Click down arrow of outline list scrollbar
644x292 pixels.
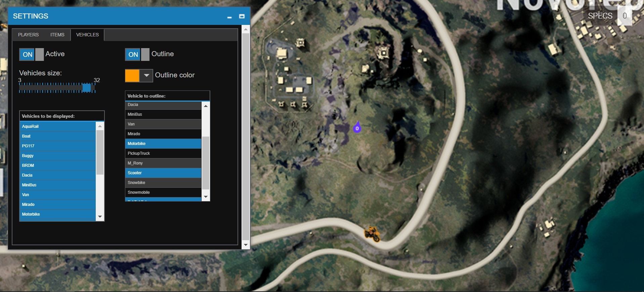coord(206,197)
